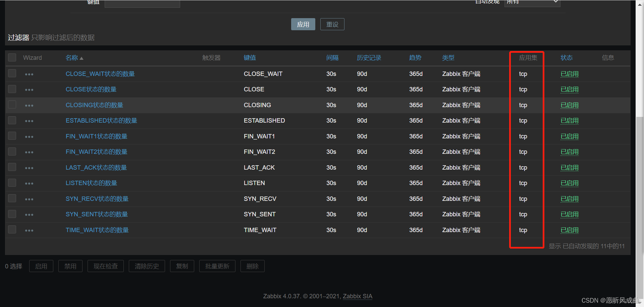Image resolution: width=644 pixels, height=307 pixels.
Task: Open TIME_WAIT状态的数量 item link
Action: click(x=97, y=230)
